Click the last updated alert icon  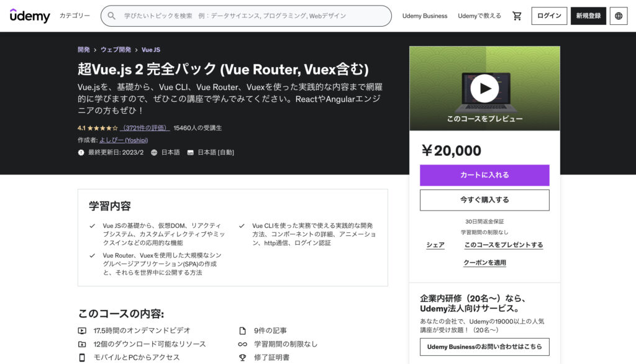tap(81, 153)
